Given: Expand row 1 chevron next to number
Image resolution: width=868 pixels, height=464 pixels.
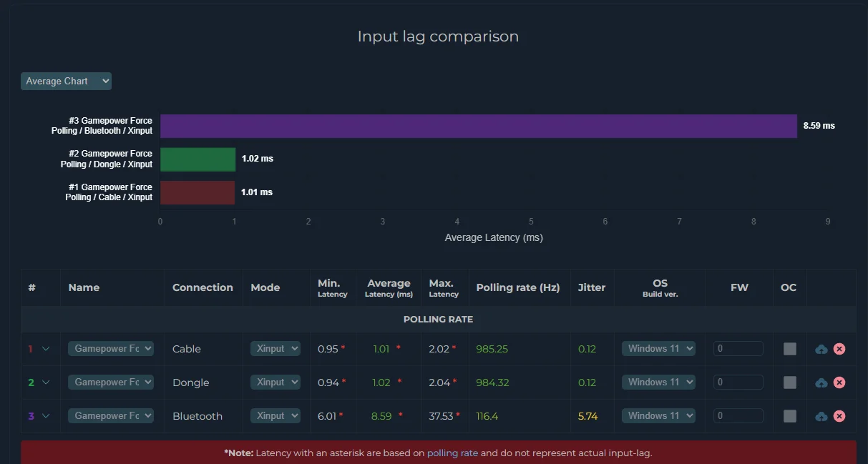Looking at the screenshot, I should point(46,349).
